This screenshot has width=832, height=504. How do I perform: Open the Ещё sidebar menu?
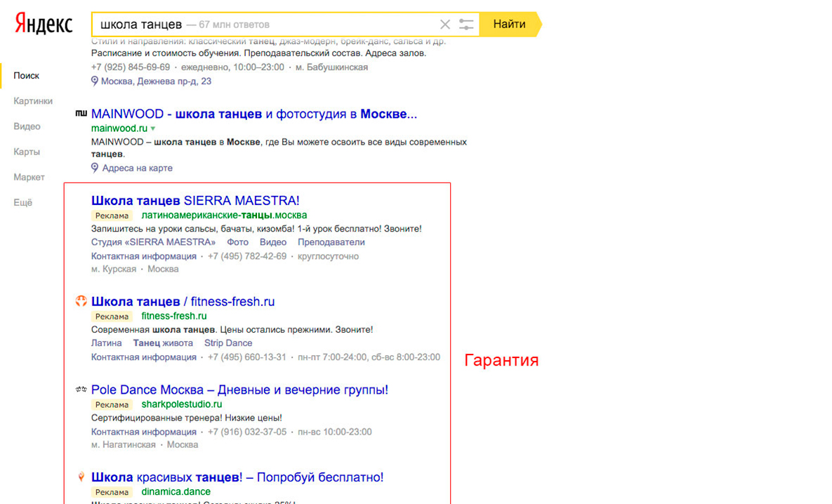(23, 202)
